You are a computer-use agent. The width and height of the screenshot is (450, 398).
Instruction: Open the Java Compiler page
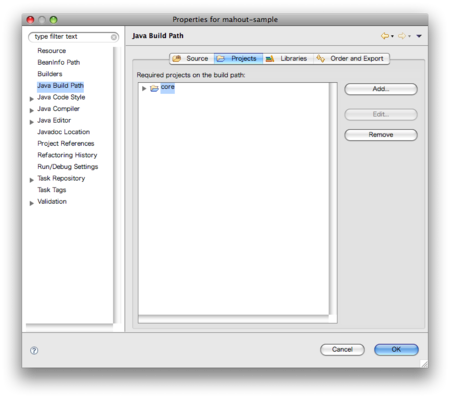[x=58, y=109]
